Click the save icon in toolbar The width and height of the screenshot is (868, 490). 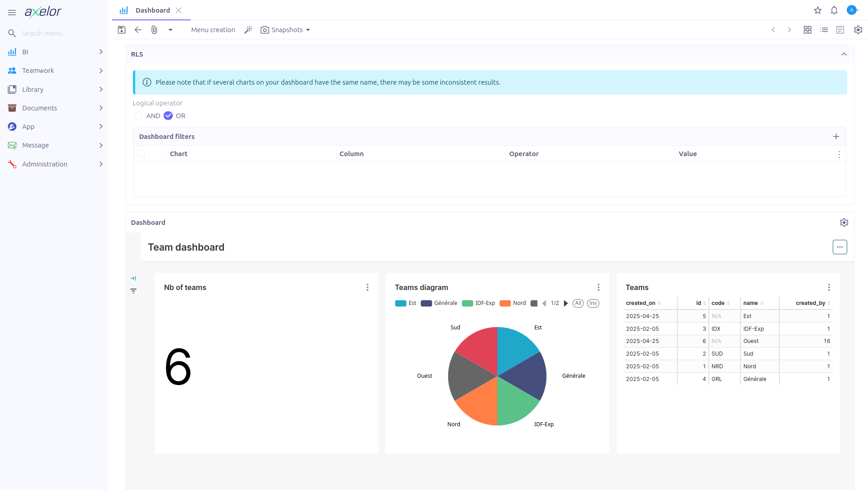click(x=122, y=30)
